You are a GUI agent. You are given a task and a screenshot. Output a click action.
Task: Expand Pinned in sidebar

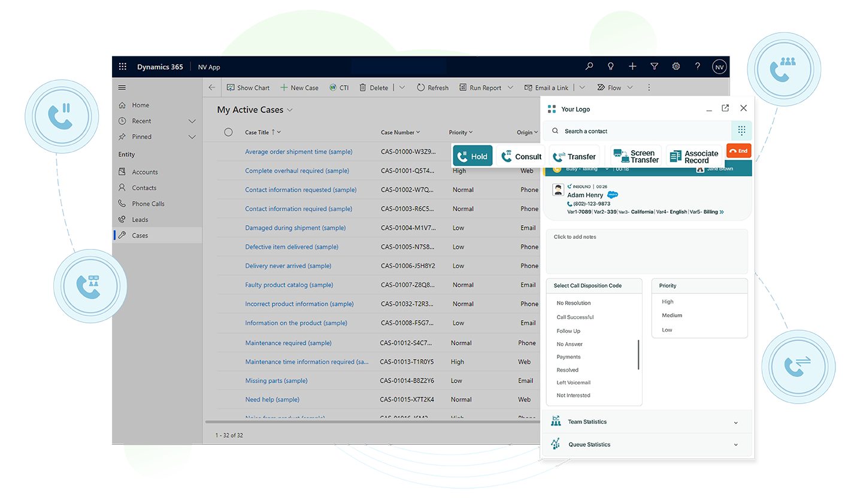point(192,137)
